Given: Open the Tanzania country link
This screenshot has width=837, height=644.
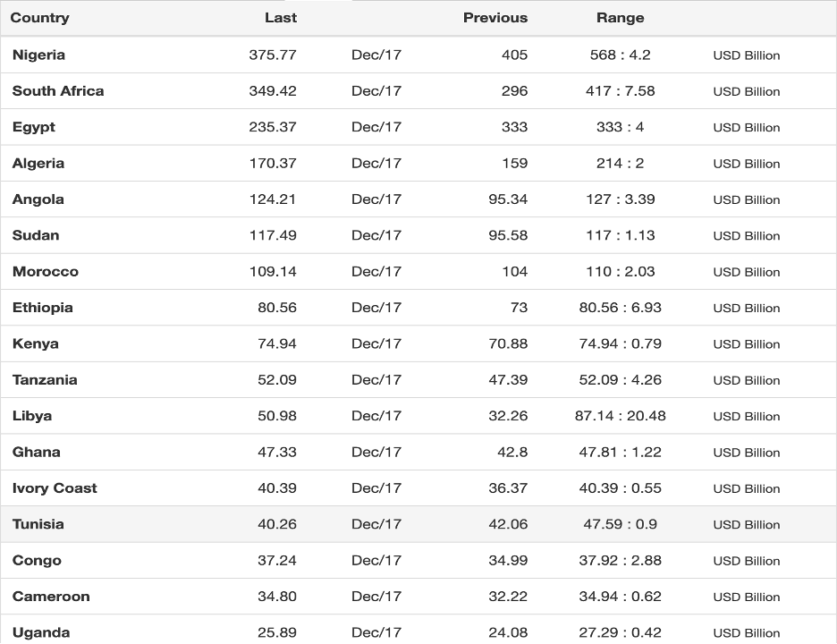Looking at the screenshot, I should coord(45,380).
